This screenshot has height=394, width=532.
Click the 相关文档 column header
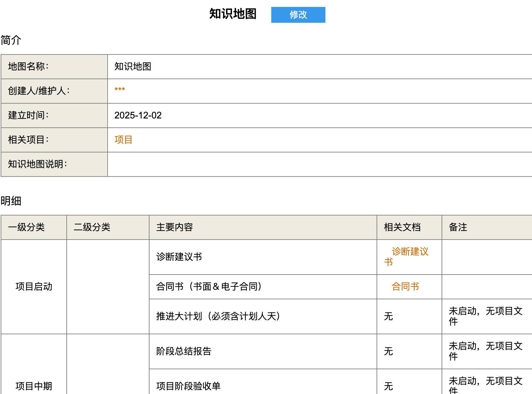402,227
